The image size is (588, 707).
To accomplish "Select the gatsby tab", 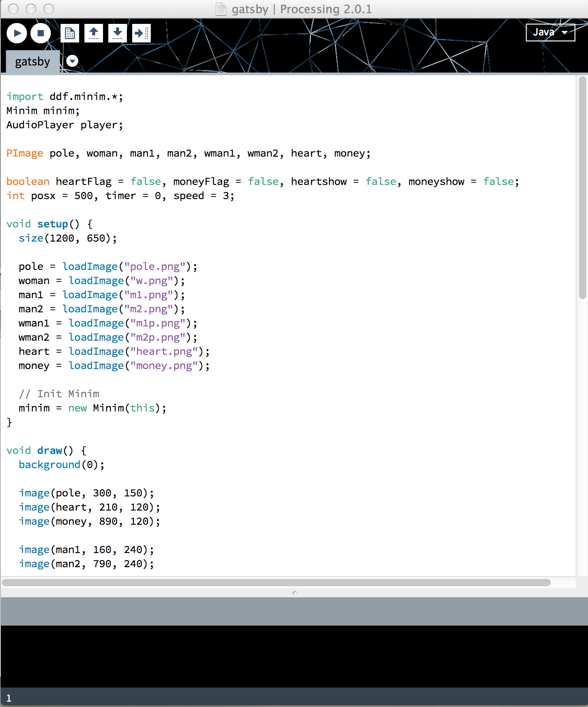I will click(32, 61).
